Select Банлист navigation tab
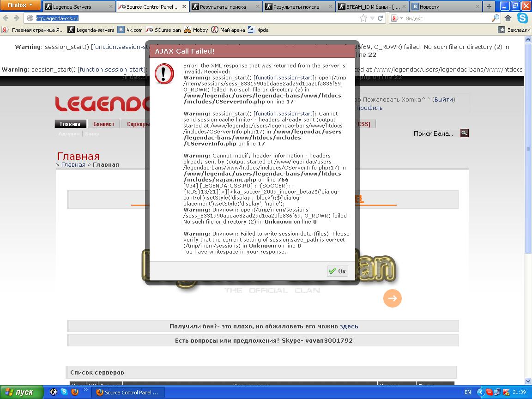The image size is (532, 399). [104, 124]
